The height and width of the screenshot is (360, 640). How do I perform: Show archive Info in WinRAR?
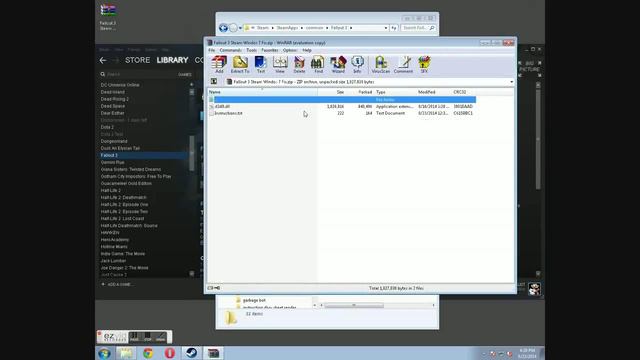357,64
